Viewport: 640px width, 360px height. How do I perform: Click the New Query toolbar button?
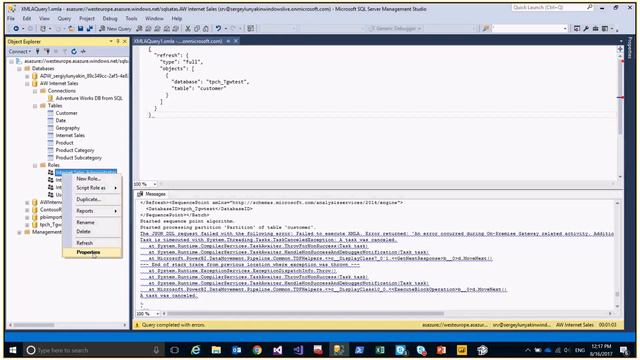(x=115, y=29)
